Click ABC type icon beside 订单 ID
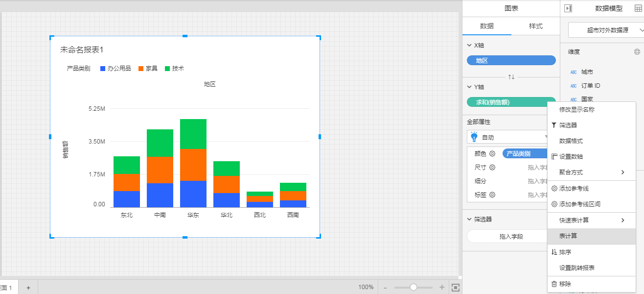Image resolution: width=644 pixels, height=294 pixels. pyautogui.click(x=574, y=86)
